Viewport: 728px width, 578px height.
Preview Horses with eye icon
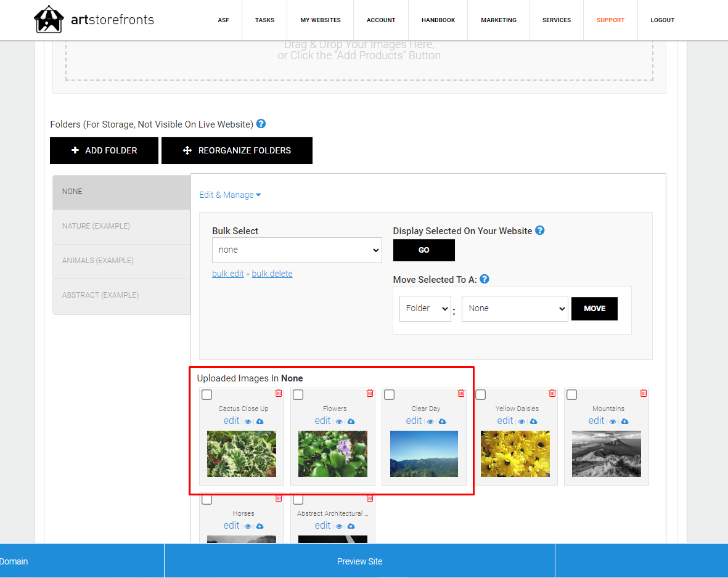pyautogui.click(x=248, y=526)
